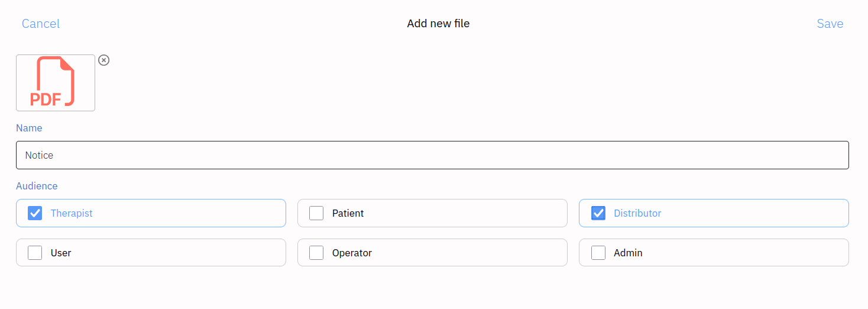Uncheck the Therapist checkbox
Screen dimensions: 868x309
(x=35, y=213)
